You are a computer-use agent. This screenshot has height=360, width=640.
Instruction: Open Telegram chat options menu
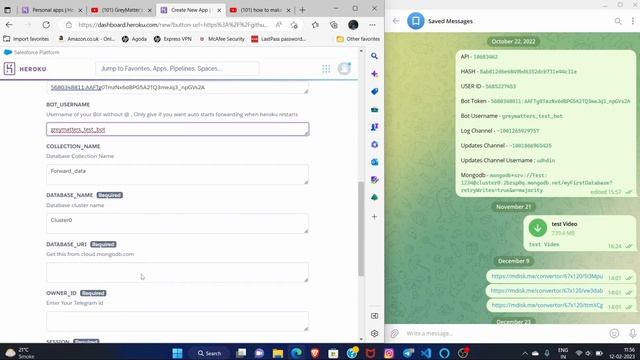coord(633,21)
